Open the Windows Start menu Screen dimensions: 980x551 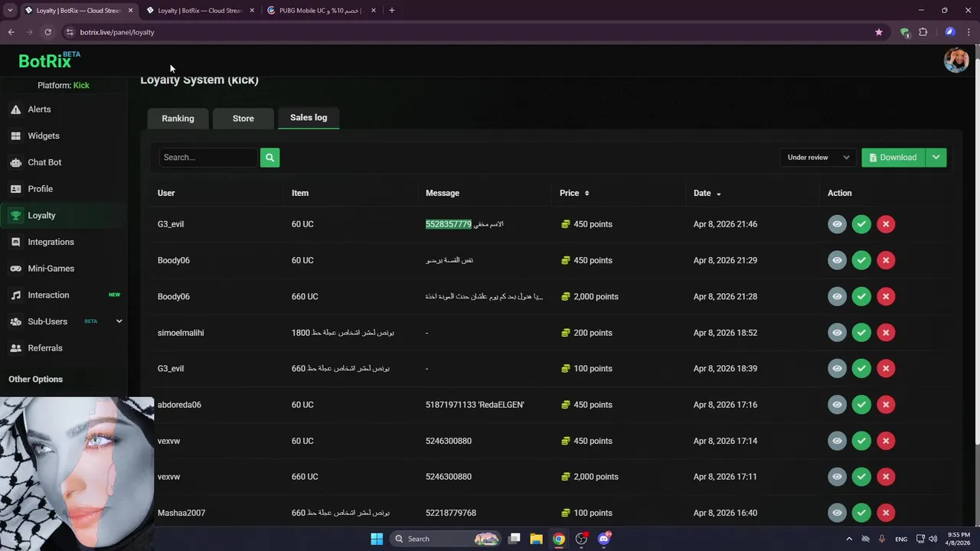pyautogui.click(x=377, y=539)
